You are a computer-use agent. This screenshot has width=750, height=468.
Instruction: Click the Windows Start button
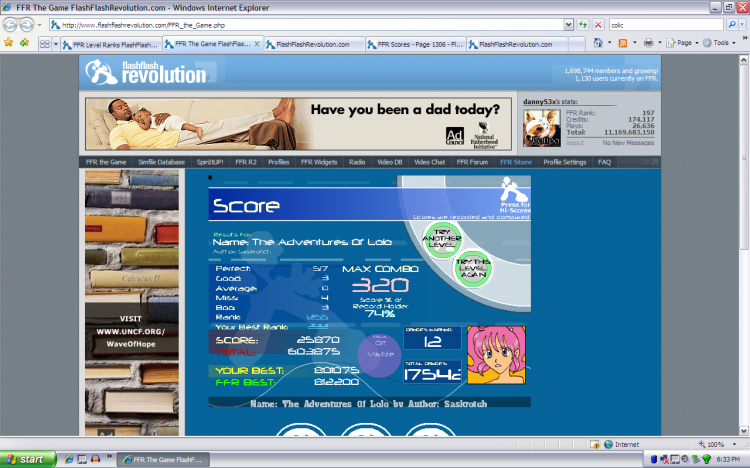click(x=28, y=459)
